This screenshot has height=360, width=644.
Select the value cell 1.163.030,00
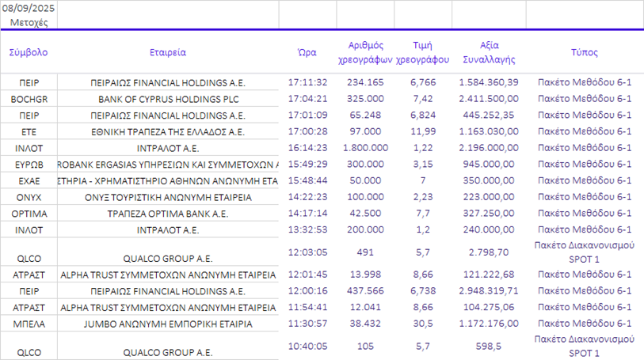[489, 131]
